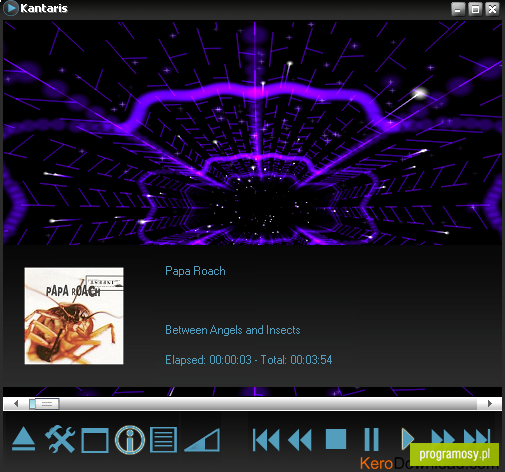Rewind the current track
This screenshot has width=505, height=472.
300,440
